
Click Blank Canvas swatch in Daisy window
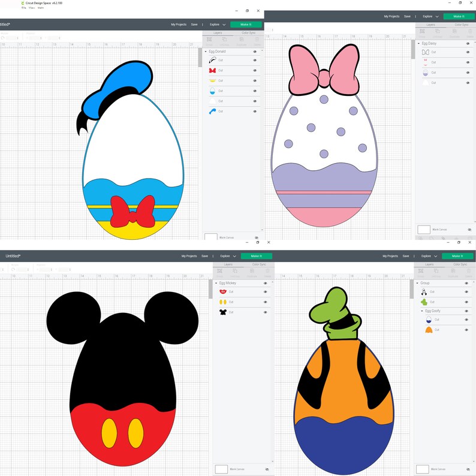[424, 230]
